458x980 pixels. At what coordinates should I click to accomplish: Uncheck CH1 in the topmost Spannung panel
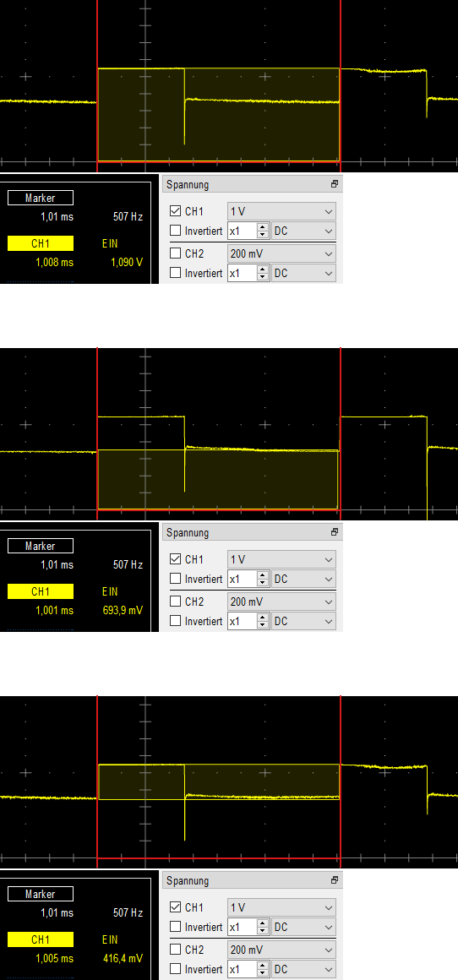(x=175, y=211)
